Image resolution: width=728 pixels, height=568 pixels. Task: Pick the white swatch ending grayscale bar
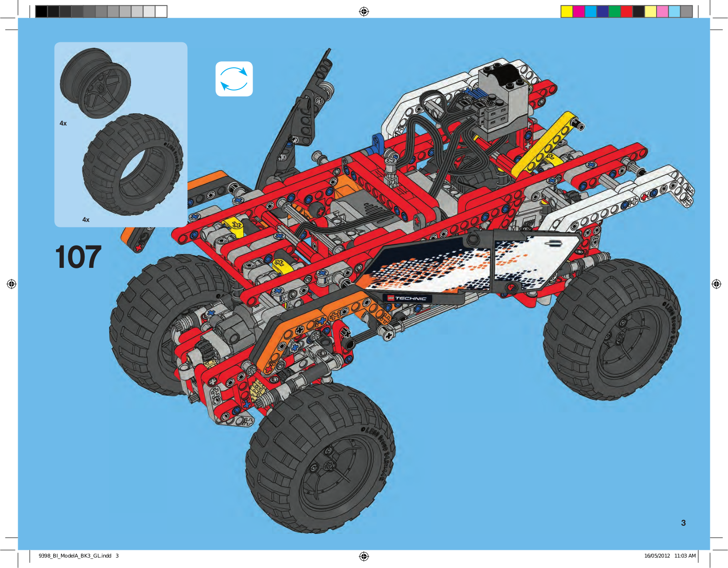coord(161,11)
